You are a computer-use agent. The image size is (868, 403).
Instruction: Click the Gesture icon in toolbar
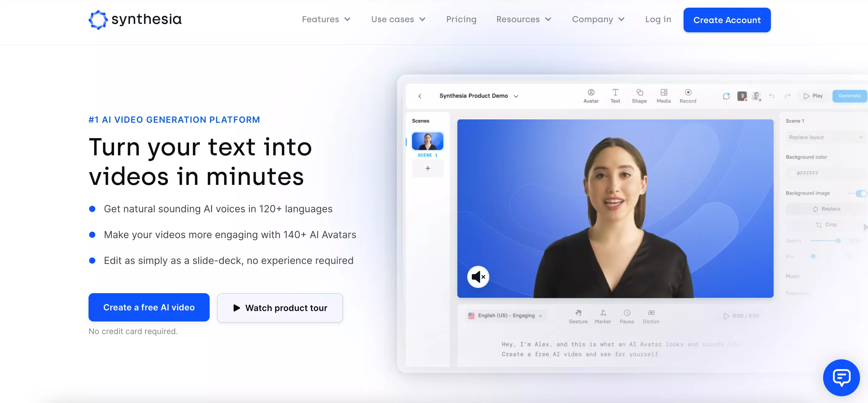coord(578,315)
